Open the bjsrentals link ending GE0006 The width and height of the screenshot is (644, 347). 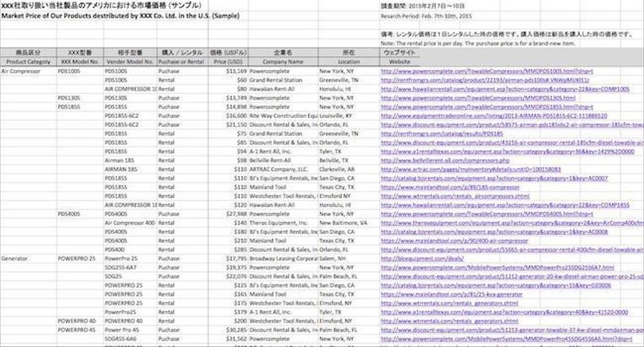(x=496, y=285)
